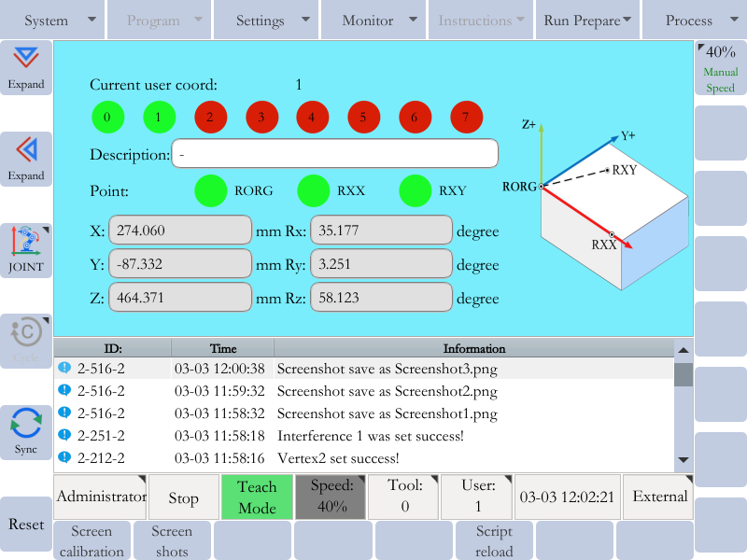This screenshot has width=747, height=560.
Task: Select user coordinate number 0
Action: coord(108,118)
